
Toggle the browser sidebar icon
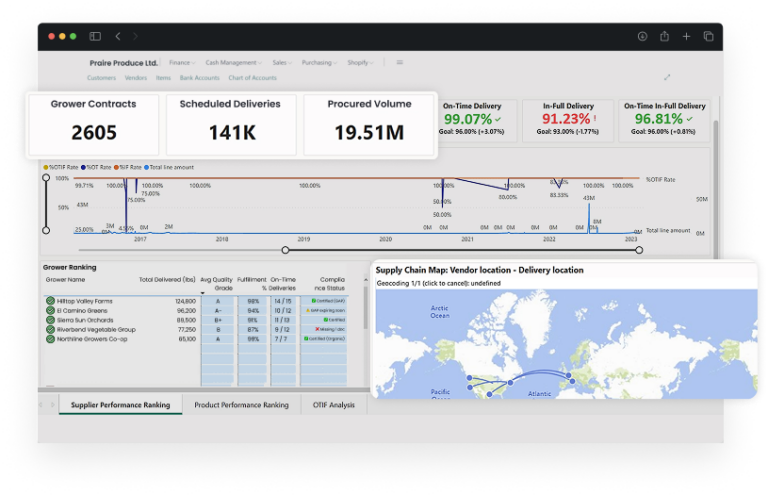pos(95,36)
